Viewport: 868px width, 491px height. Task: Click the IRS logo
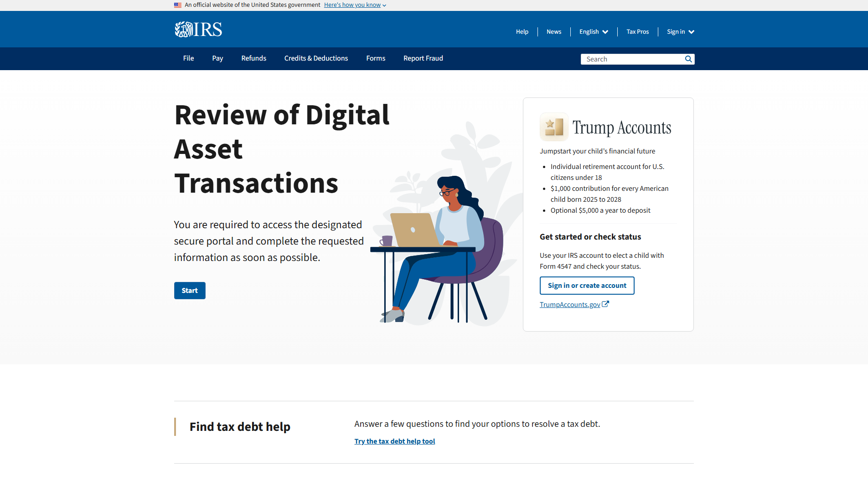[198, 29]
